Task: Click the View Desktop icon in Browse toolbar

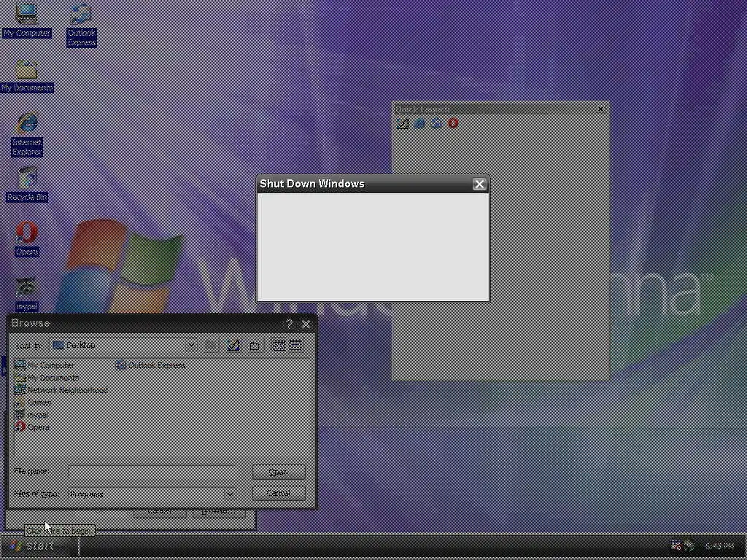Action: coord(233,345)
